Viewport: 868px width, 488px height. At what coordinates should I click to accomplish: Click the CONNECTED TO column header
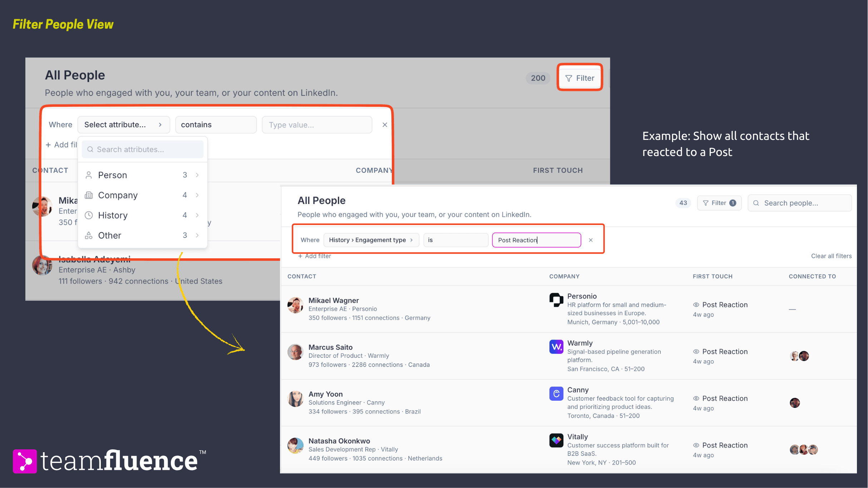(812, 276)
